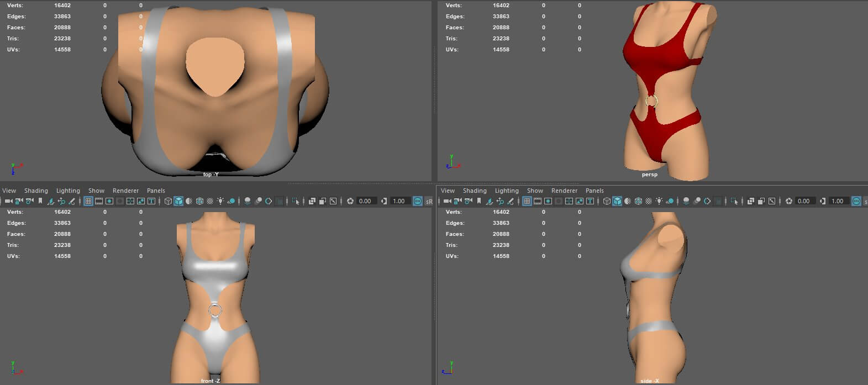Click the Select Camera icon in front viewport toolbar

coord(8,201)
